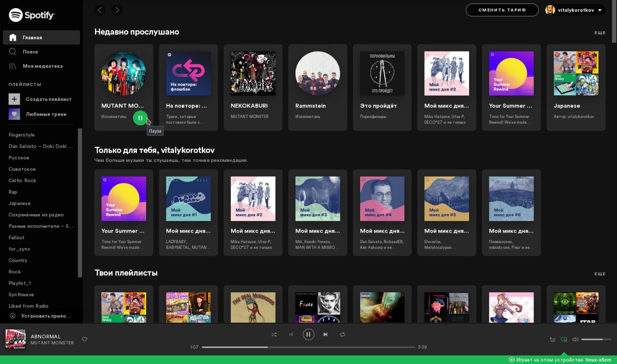Open the Synthwave playlist
The width and height of the screenshot is (617, 364).
[21, 294]
